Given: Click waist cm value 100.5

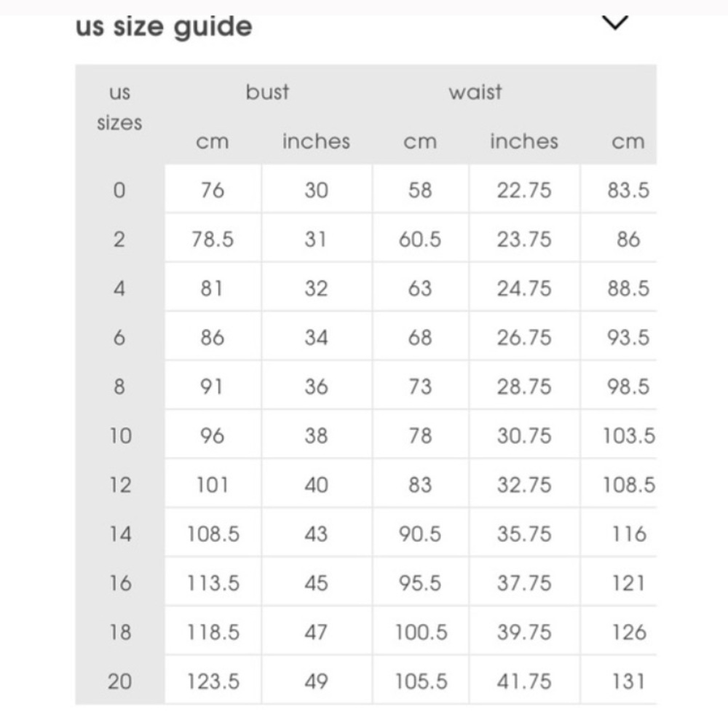Looking at the screenshot, I should pyautogui.click(x=421, y=633).
